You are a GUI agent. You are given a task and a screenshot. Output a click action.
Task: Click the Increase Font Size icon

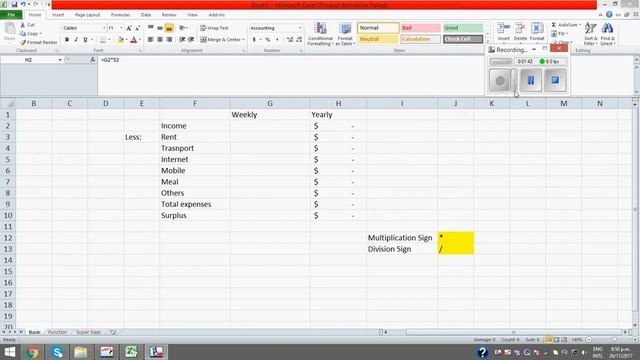pyautogui.click(x=129, y=28)
